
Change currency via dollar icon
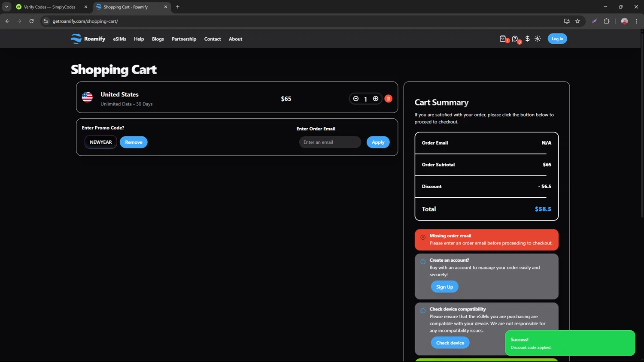tap(527, 39)
